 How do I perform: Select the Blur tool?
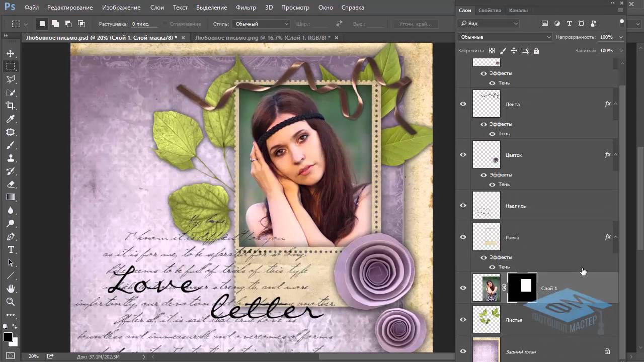pyautogui.click(x=11, y=210)
